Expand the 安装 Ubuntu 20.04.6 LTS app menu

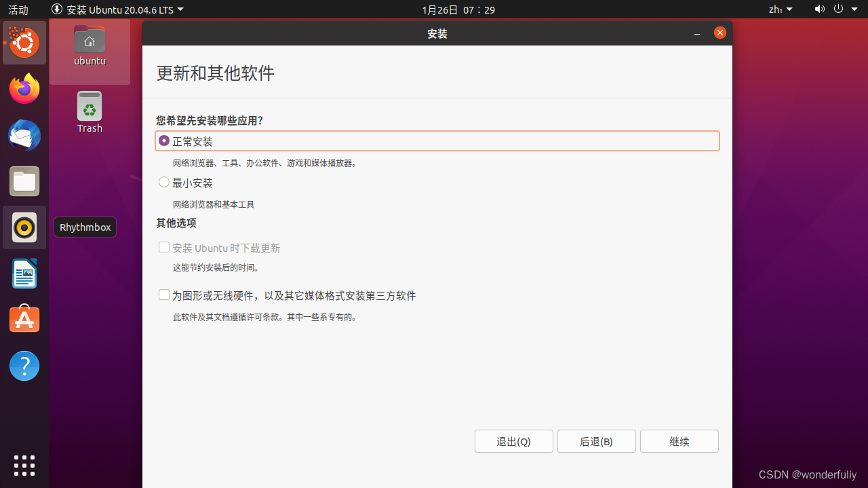click(x=117, y=10)
